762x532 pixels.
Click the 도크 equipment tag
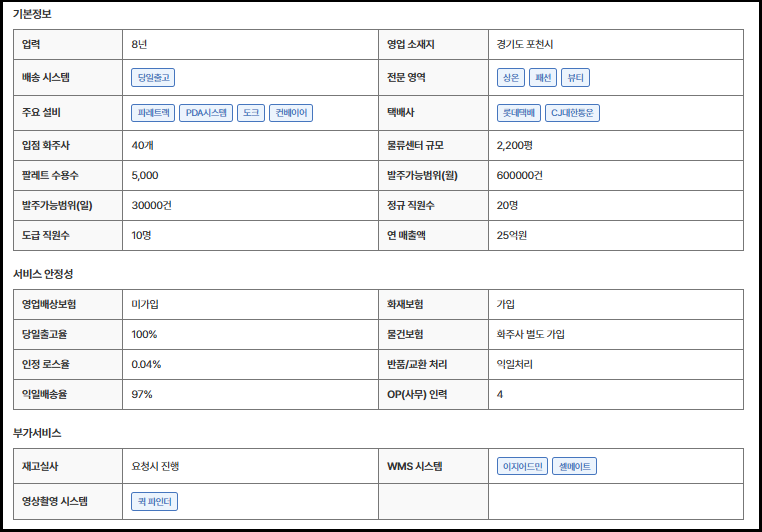251,113
